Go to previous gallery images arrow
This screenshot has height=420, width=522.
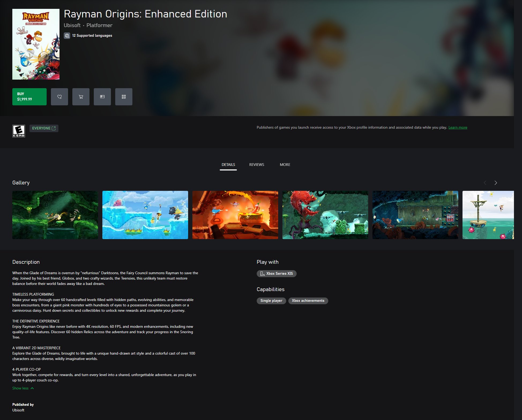pyautogui.click(x=485, y=183)
